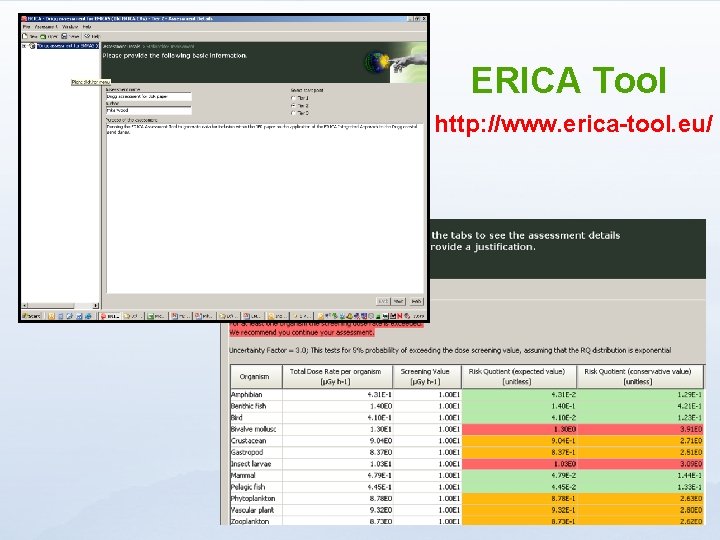This screenshot has height=540, width=720.
Task: Click the Mammal row label
Action: pos(243,475)
